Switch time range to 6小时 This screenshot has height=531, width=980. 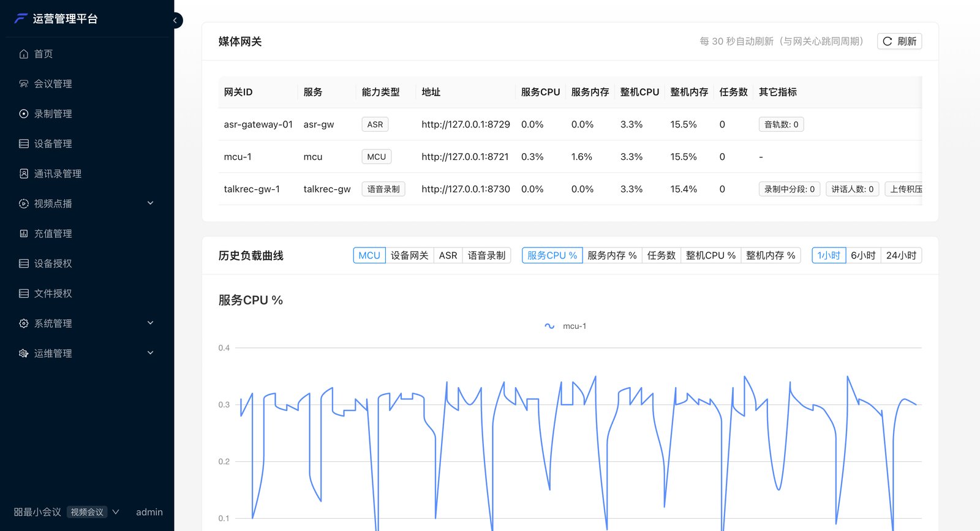click(863, 255)
